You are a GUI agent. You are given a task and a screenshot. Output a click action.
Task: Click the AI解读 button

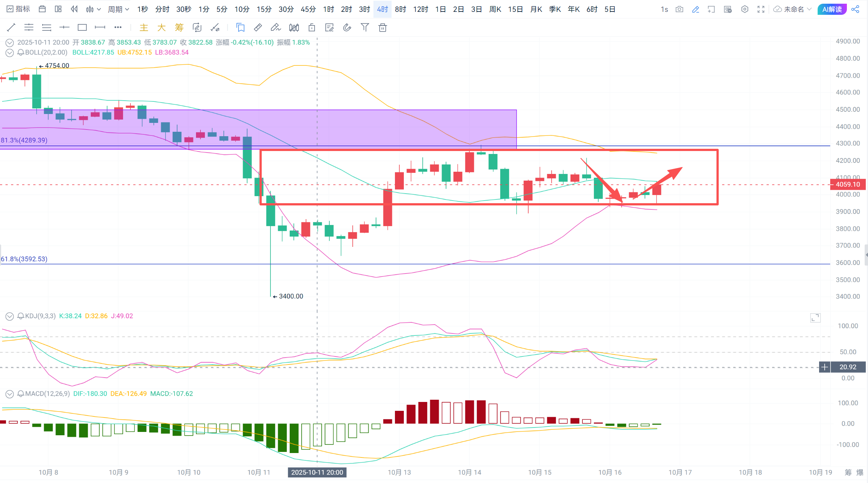click(832, 9)
